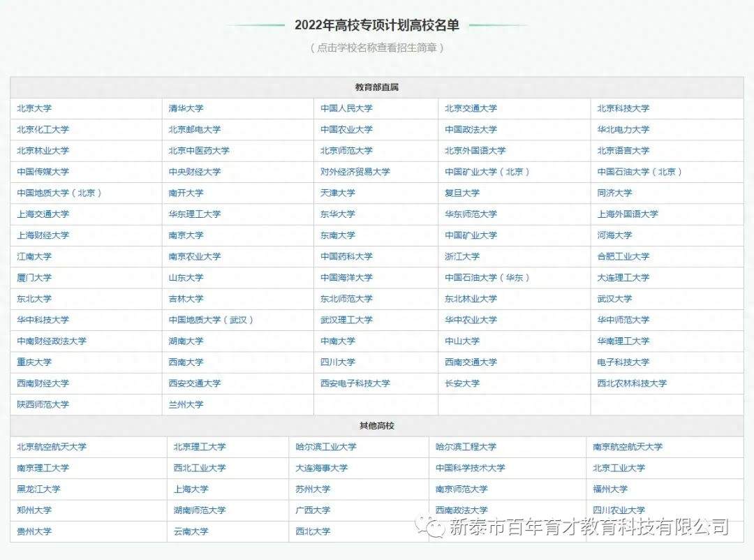The height and width of the screenshot is (560, 754).
Task: Select the 武汉大学 link
Action: coord(614,299)
